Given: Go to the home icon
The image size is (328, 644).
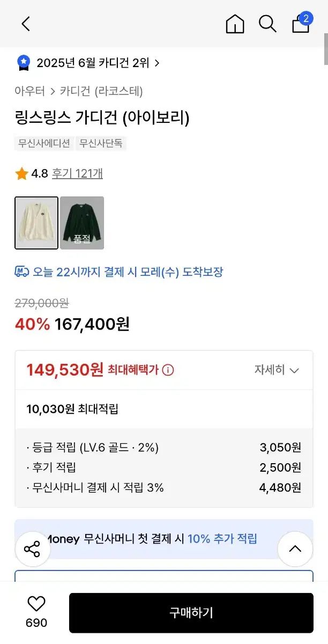Looking at the screenshot, I should coord(235,24).
